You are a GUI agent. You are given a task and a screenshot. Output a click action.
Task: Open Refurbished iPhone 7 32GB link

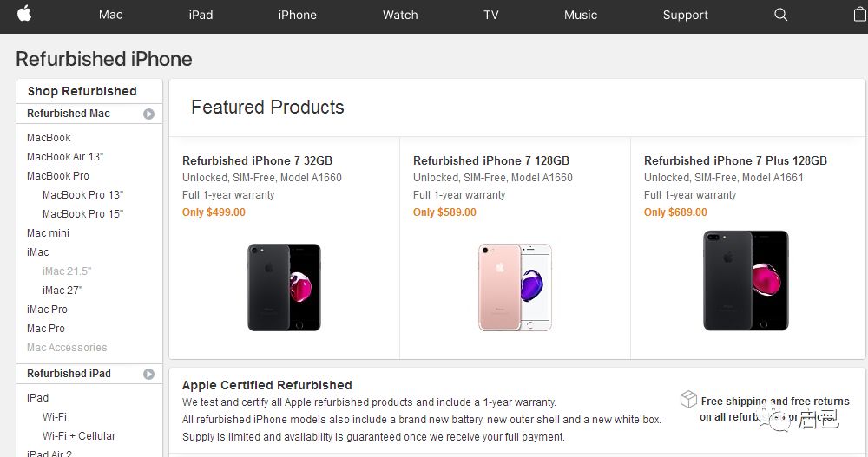point(257,160)
